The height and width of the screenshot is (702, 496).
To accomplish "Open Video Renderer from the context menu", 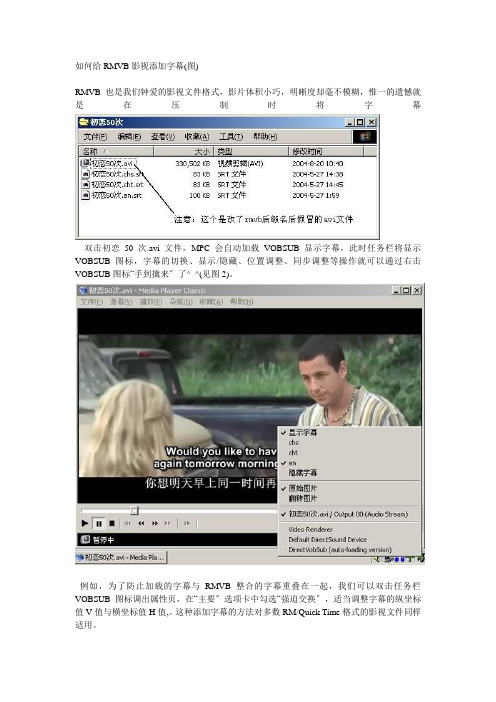I will click(x=349, y=529).
